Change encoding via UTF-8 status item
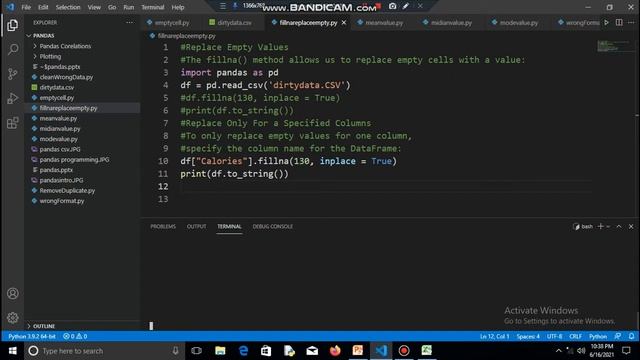Viewport: 640px width, 360px height. coord(554,336)
